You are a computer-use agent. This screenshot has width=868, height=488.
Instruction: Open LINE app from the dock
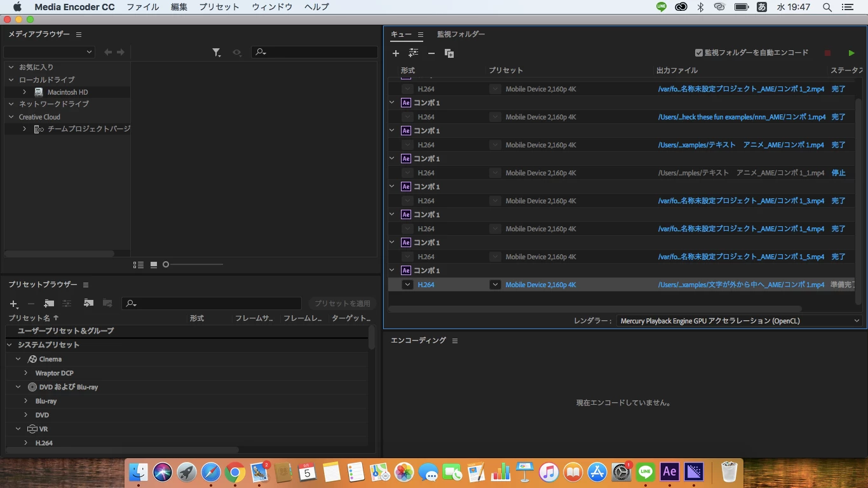pos(646,471)
